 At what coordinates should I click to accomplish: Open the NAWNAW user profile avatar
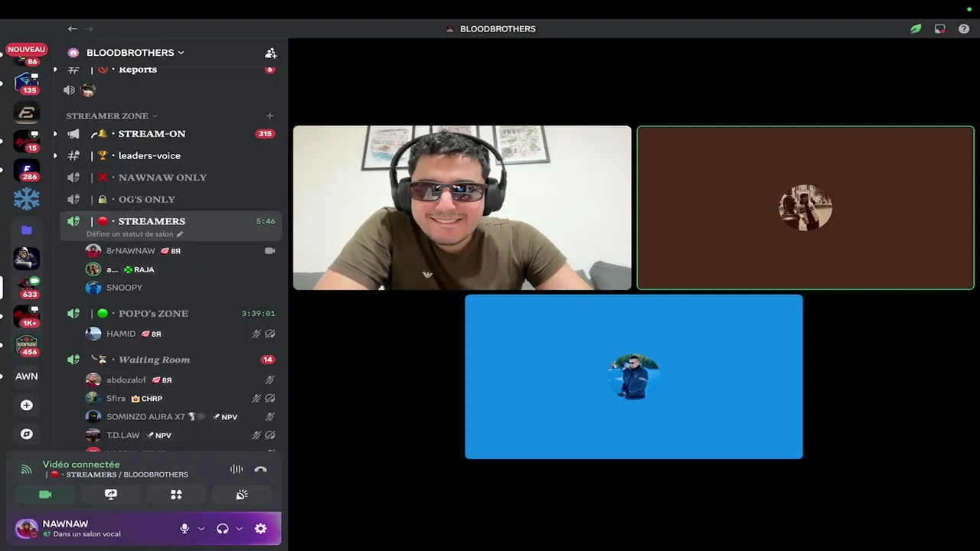pyautogui.click(x=26, y=529)
